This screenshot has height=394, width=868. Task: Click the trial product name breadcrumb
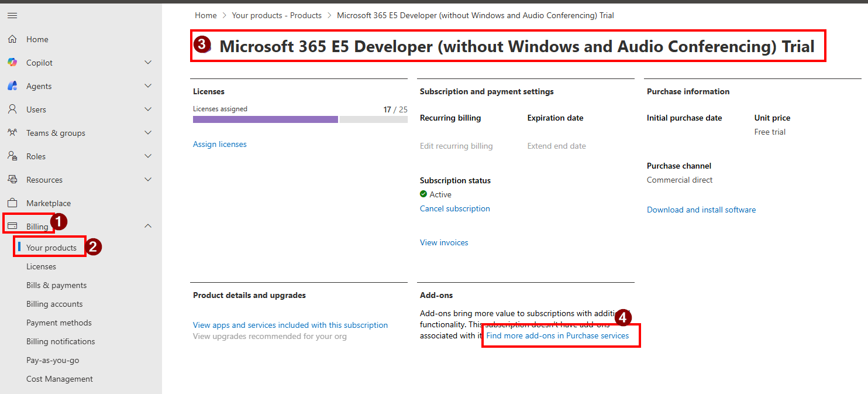pos(476,15)
